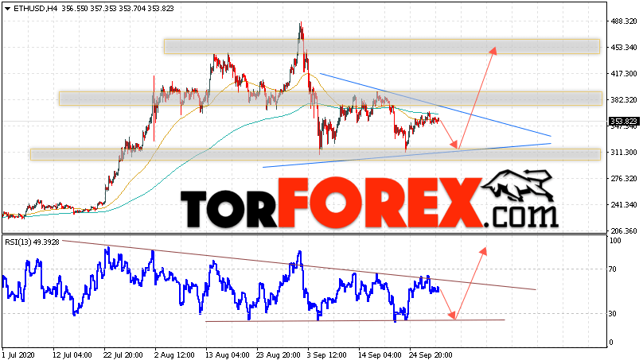
Task: Select the current price tag 353.823
Action: (623, 121)
